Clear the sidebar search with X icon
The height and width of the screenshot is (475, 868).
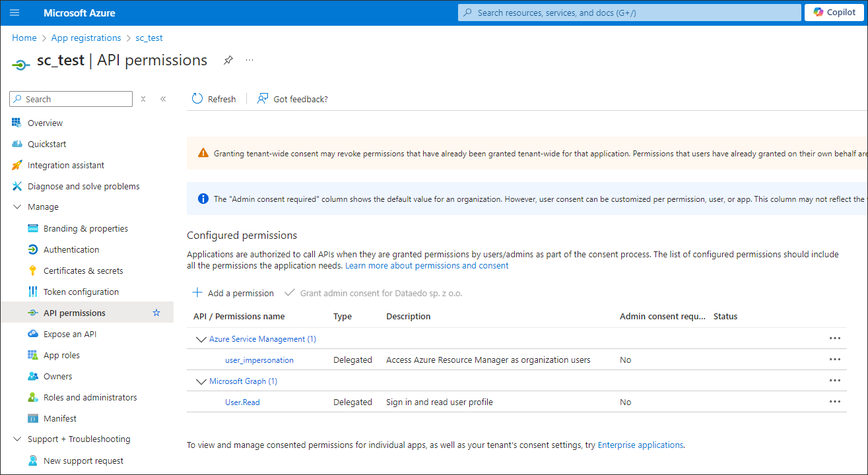(x=143, y=99)
